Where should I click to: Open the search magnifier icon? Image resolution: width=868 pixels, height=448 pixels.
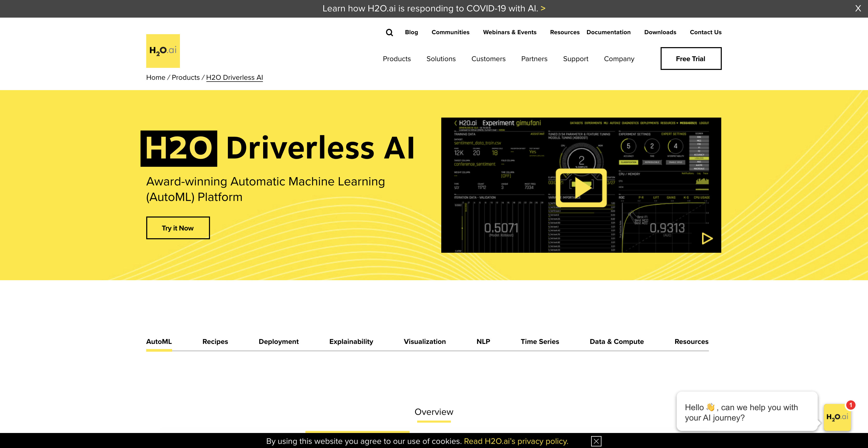389,32
